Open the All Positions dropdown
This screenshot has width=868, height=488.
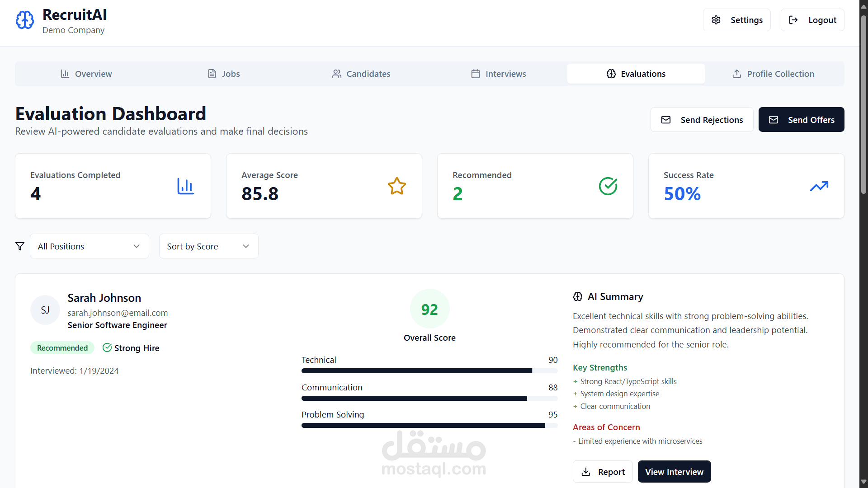click(89, 246)
